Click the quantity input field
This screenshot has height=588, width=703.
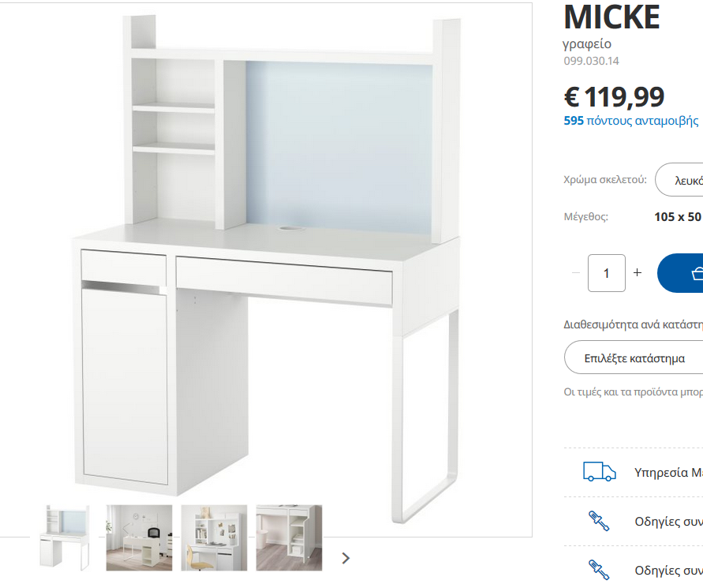(x=607, y=273)
